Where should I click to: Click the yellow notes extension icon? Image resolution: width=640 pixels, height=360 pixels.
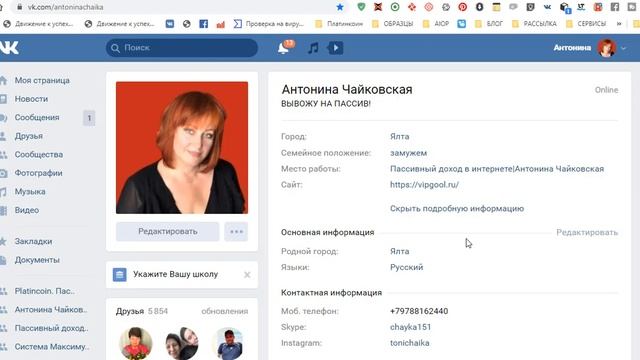(x=496, y=7)
